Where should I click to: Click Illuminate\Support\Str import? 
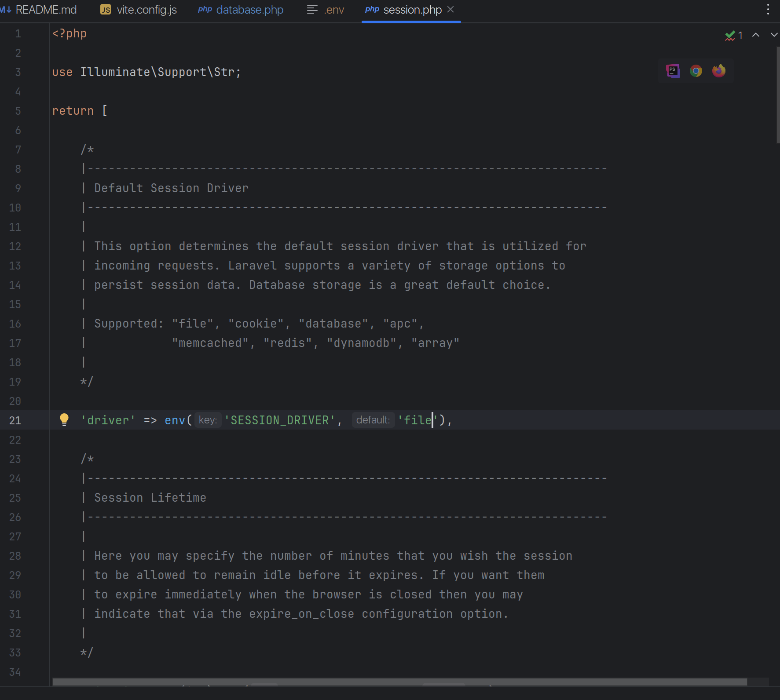pyautogui.click(x=157, y=72)
